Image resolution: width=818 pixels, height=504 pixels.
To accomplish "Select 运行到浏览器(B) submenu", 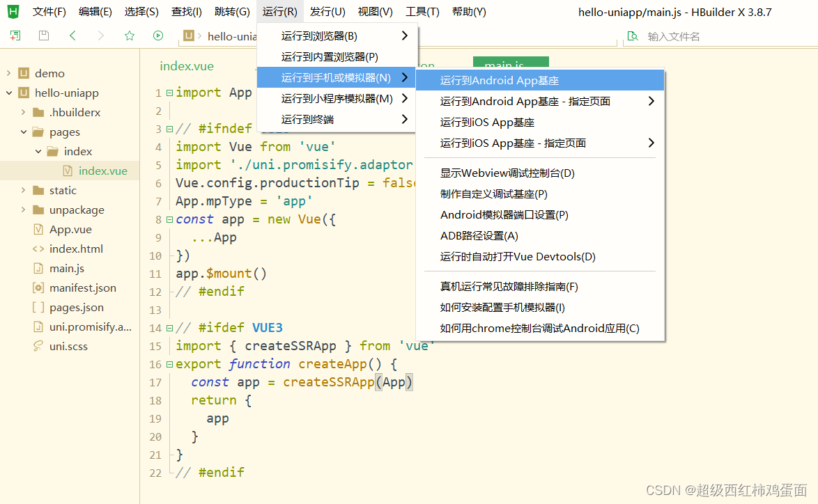I will click(x=337, y=36).
